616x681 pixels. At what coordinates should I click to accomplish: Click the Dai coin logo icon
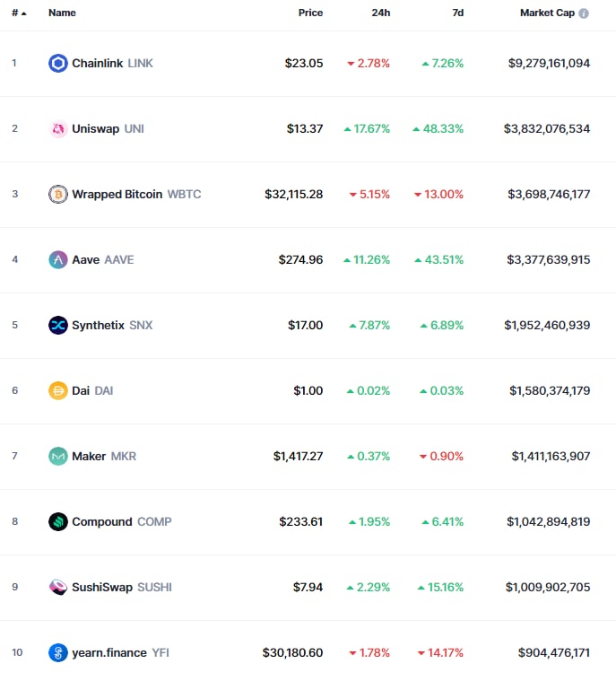coord(58,391)
